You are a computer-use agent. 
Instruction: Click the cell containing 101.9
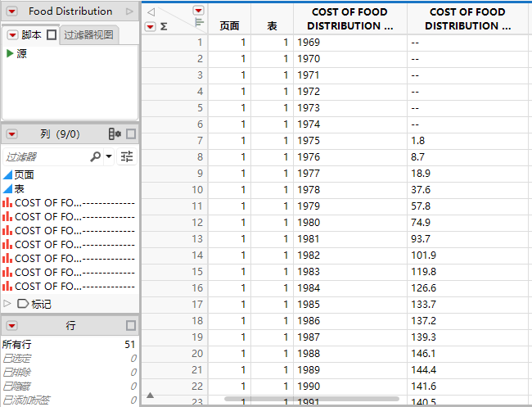tap(467, 256)
